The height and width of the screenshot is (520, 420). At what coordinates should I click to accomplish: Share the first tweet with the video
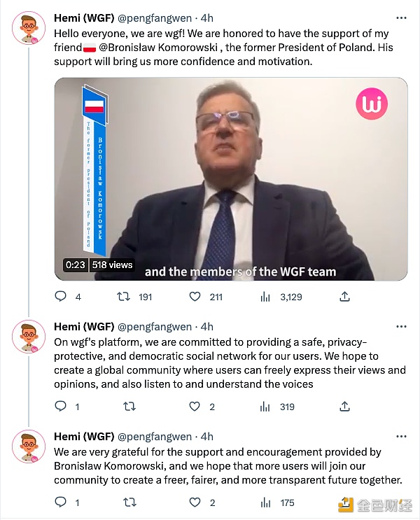(x=344, y=297)
